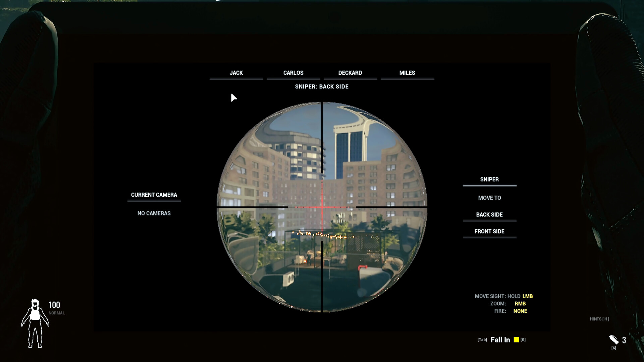Screen dimensions: 644x362
Task: Click the MOVE TO command
Action: [489, 198]
